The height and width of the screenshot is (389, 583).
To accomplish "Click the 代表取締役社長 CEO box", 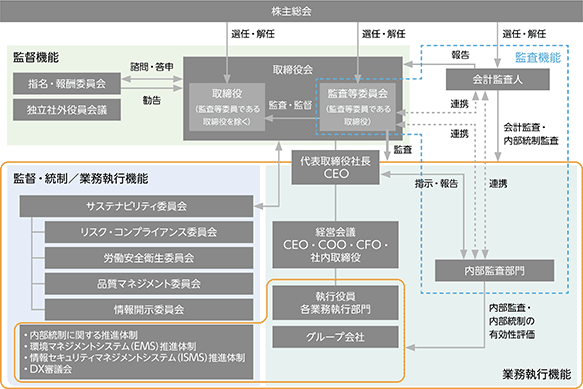I will coord(335,167).
